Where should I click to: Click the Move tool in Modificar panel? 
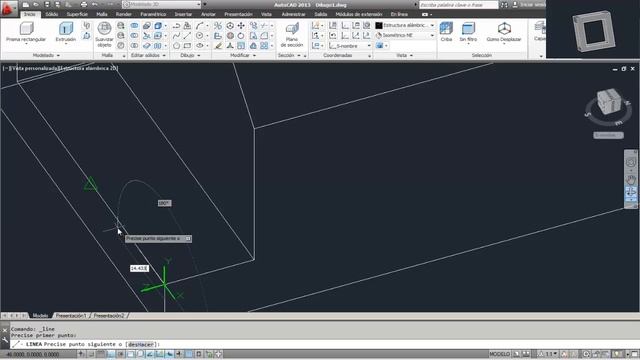coord(241,26)
